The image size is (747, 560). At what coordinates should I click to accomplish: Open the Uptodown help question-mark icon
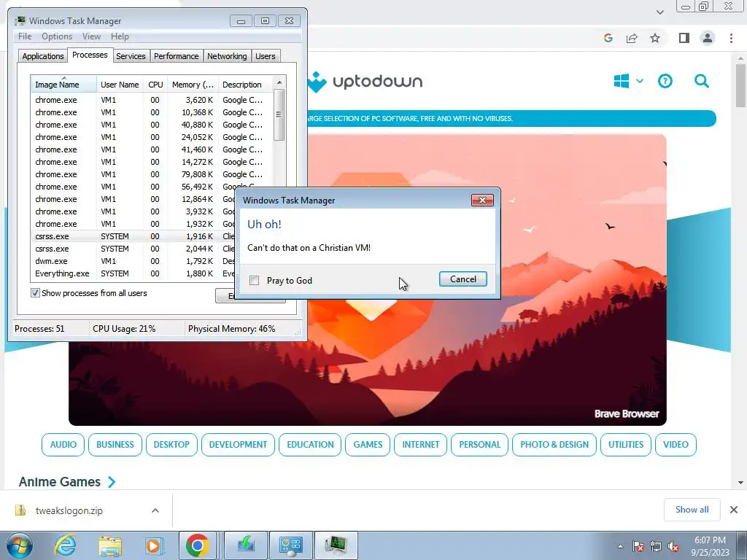(x=665, y=81)
